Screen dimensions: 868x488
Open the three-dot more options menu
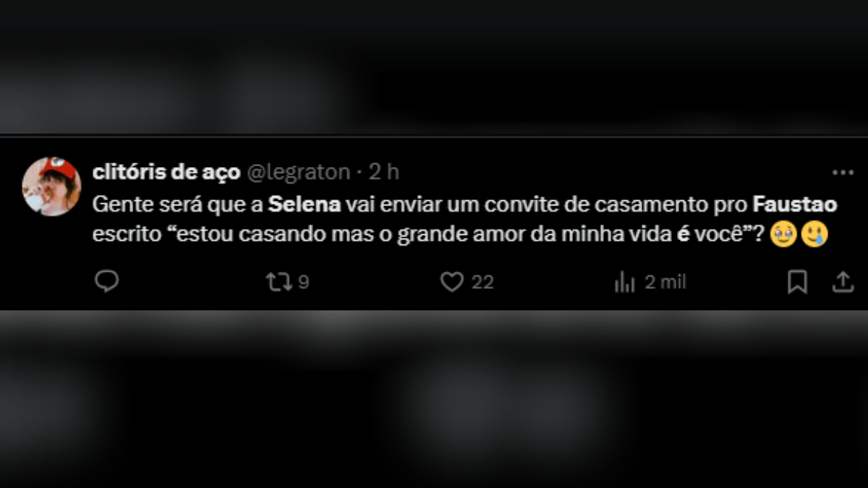point(843,173)
